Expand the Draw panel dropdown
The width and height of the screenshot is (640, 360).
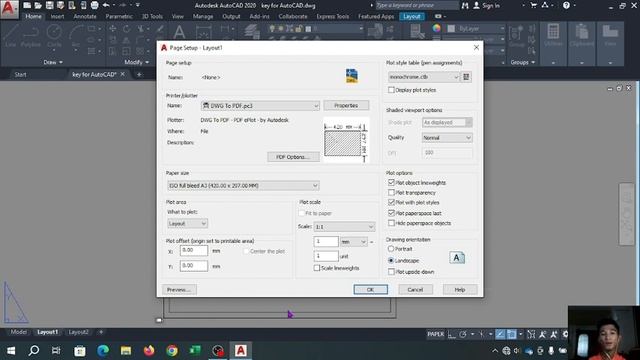pos(53,62)
